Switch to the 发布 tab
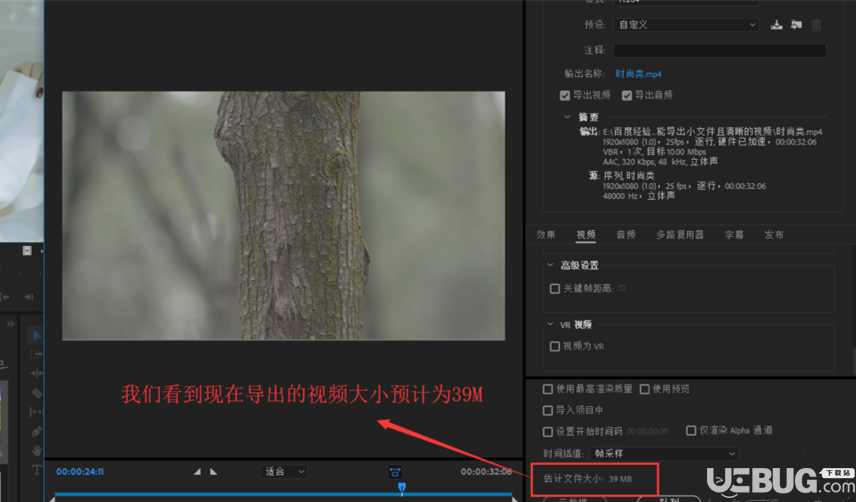This screenshot has width=856, height=502. (x=774, y=235)
